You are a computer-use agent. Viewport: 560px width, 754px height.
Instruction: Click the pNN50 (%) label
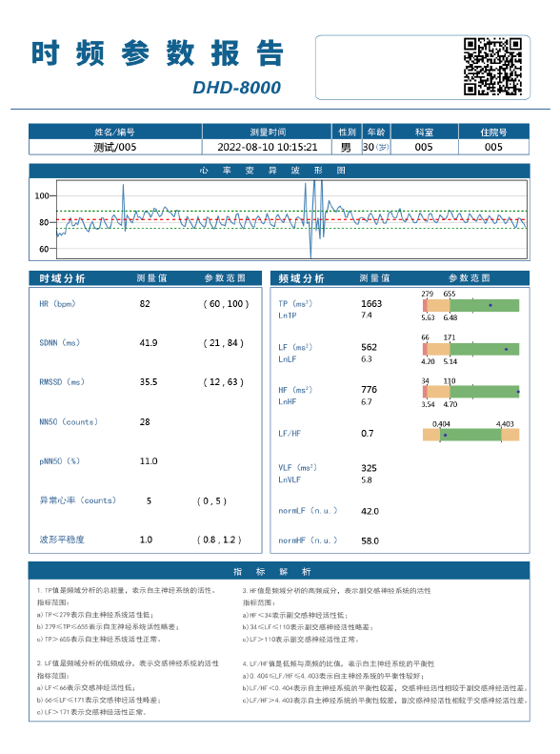point(59,461)
